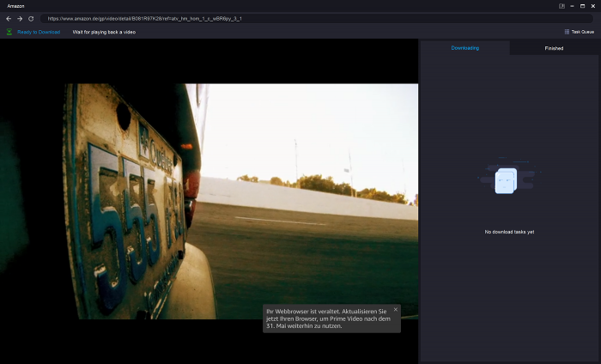This screenshot has height=364, width=601.
Task: Reload the Amazon page
Action: pyautogui.click(x=31, y=18)
